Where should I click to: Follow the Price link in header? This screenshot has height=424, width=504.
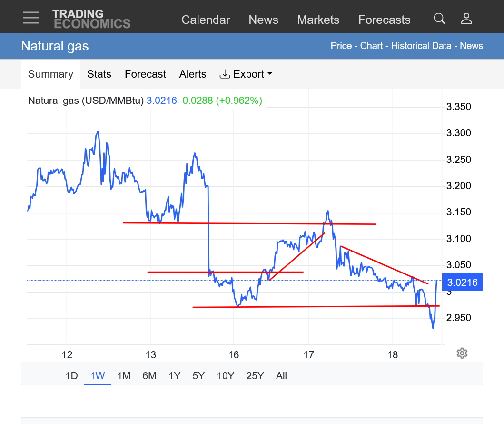pos(341,46)
